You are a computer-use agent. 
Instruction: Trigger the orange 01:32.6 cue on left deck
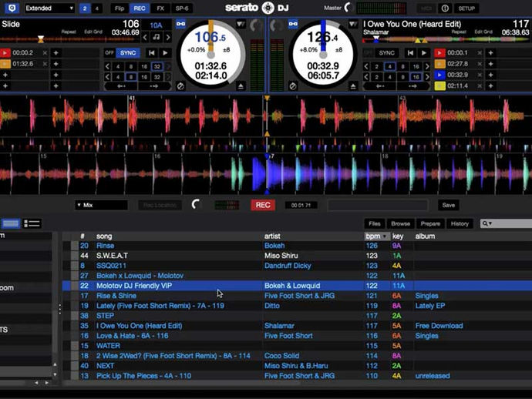point(5,64)
